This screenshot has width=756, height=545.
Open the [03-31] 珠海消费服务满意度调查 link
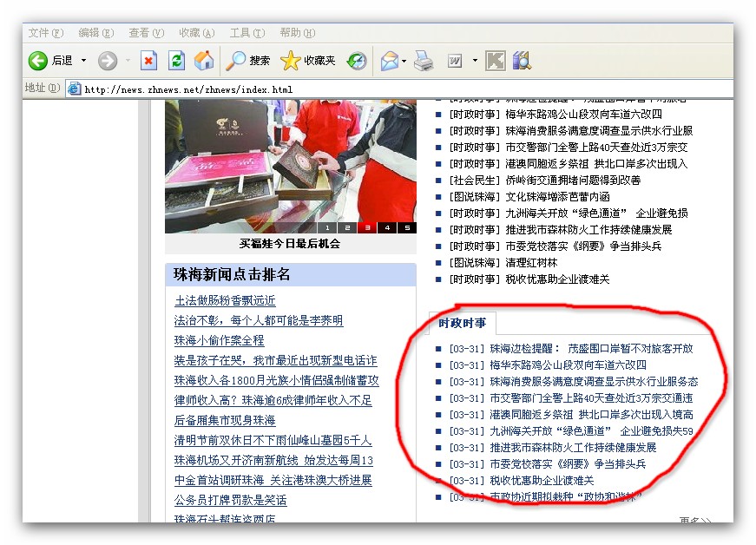tap(574, 382)
